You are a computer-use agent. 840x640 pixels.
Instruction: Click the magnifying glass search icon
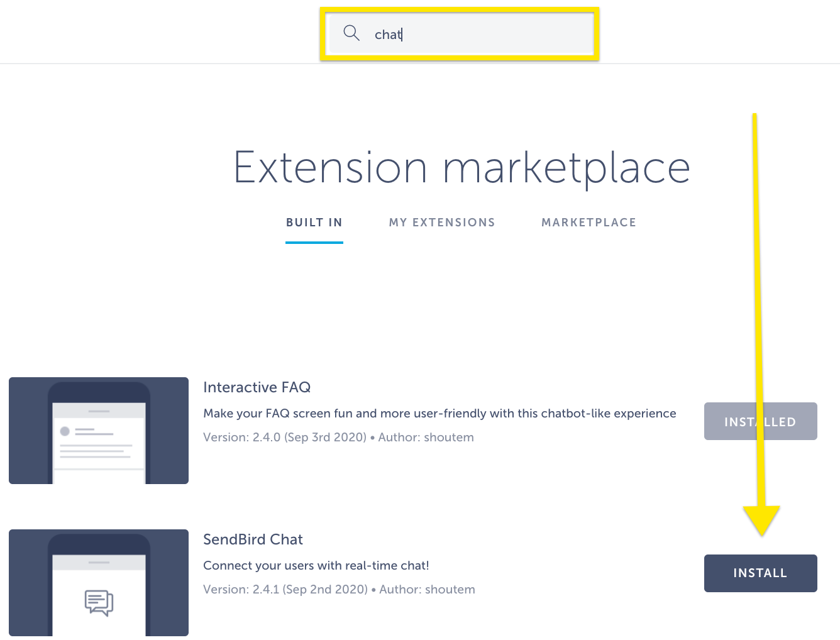[351, 33]
